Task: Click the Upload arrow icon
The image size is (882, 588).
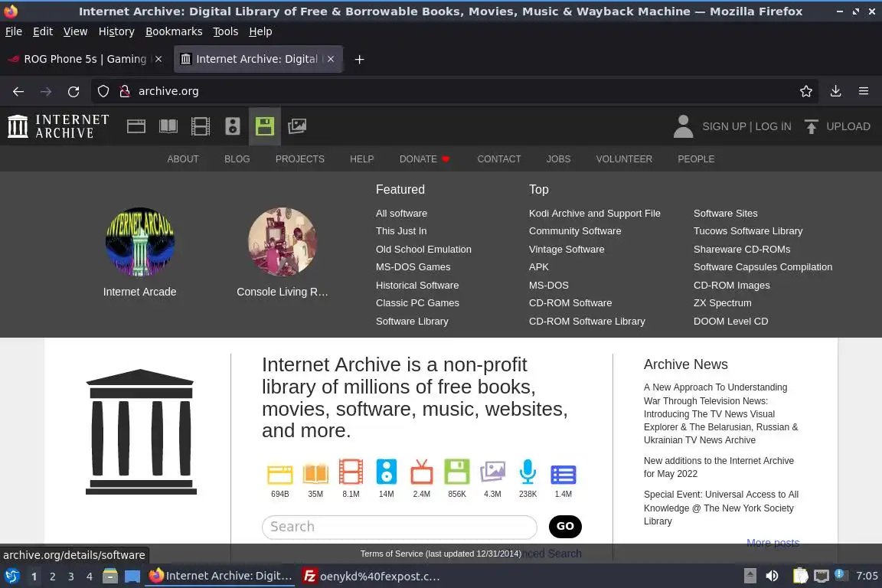Action: (x=811, y=126)
